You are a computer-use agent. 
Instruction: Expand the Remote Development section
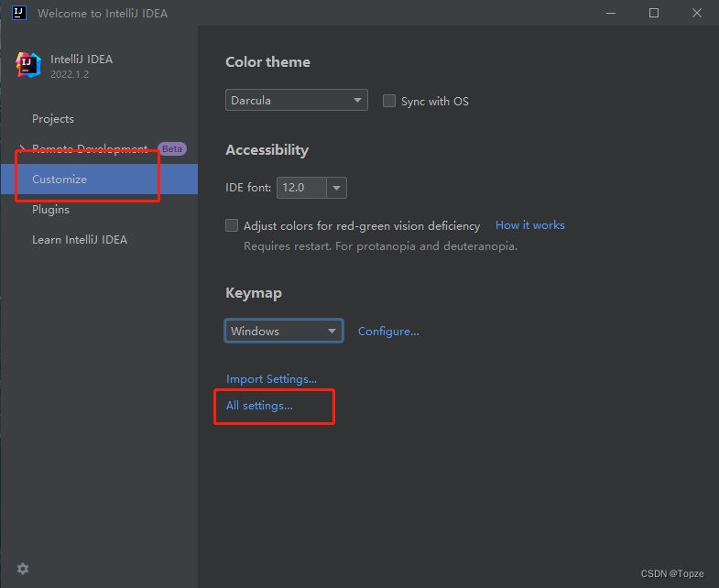pos(22,148)
